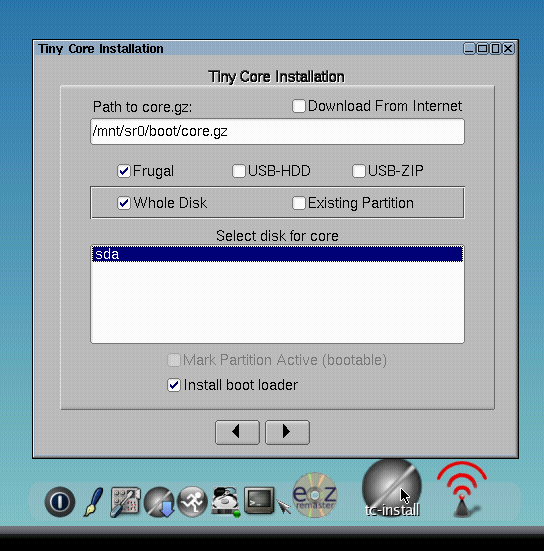Toggle the Frugal install option
The width and height of the screenshot is (544, 551).
(124, 171)
